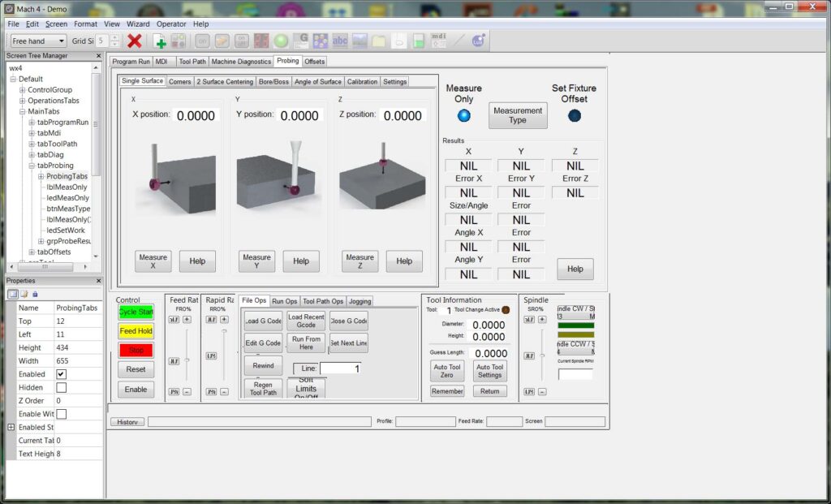Expand the tabProgramRun tree node
The height and width of the screenshot is (504, 831).
pos(32,123)
